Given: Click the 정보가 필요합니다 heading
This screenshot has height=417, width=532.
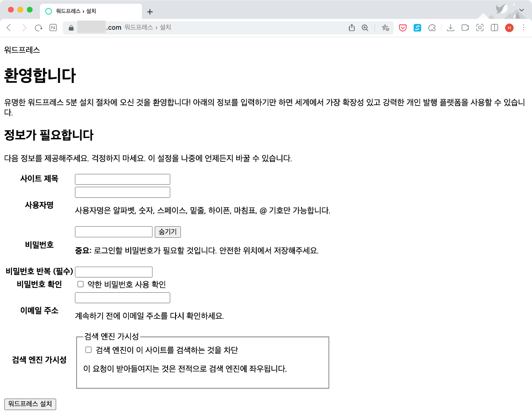Looking at the screenshot, I should (x=49, y=135).
